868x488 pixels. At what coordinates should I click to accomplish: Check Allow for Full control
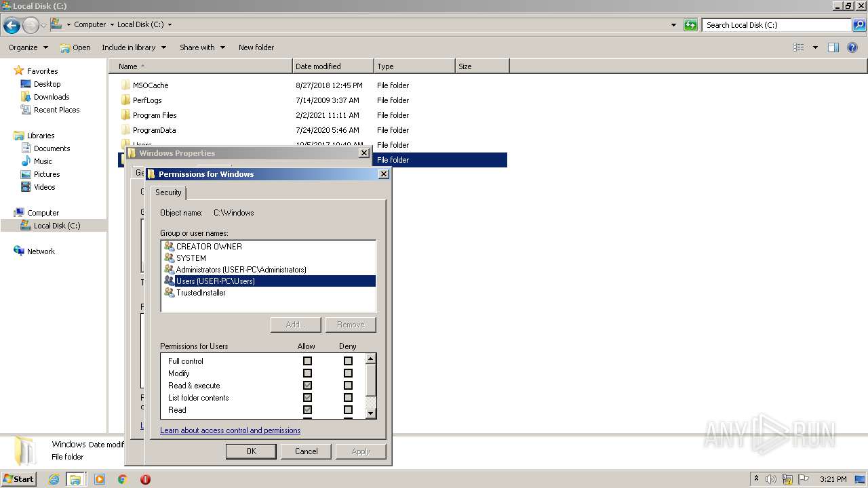pyautogui.click(x=307, y=361)
